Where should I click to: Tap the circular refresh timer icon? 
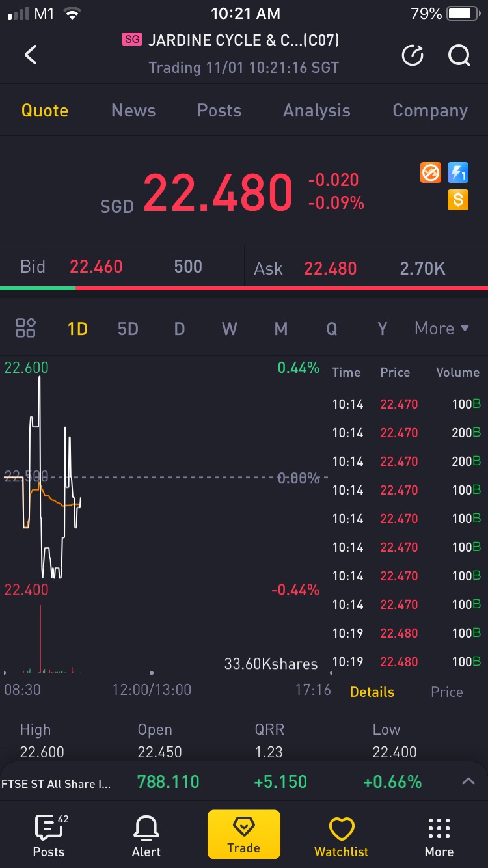coord(413,56)
